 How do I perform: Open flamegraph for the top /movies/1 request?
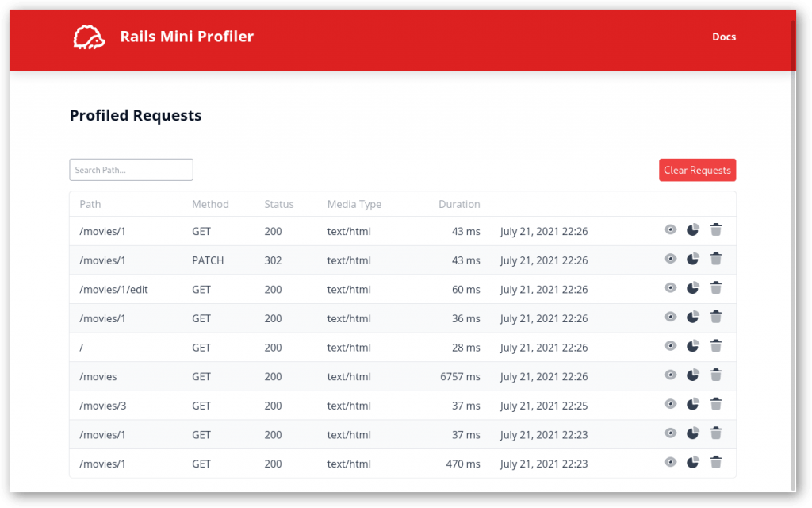tap(692, 229)
